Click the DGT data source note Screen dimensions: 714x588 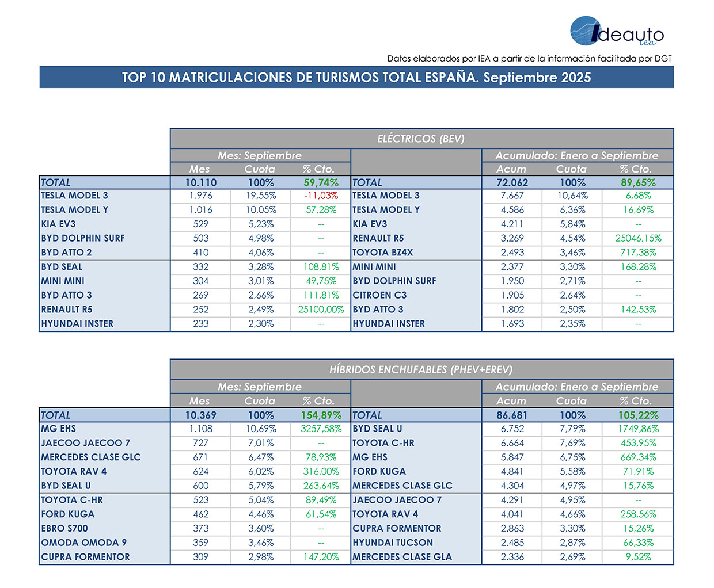(529, 59)
